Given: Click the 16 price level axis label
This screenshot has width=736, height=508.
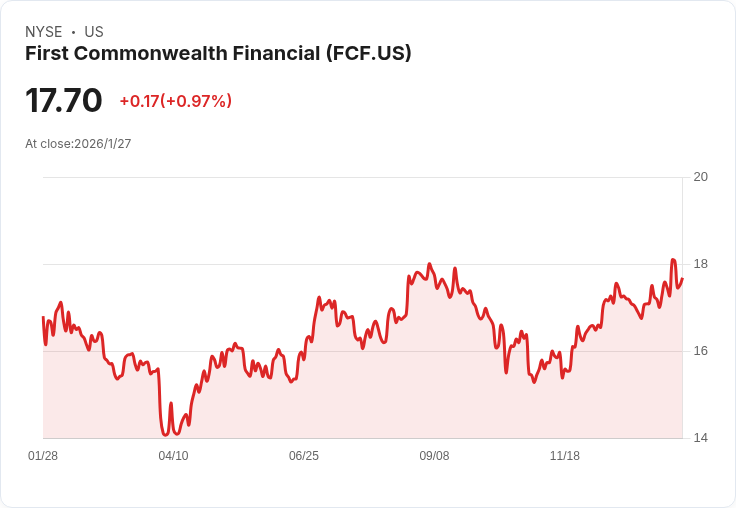Looking at the screenshot, I should tap(701, 351).
